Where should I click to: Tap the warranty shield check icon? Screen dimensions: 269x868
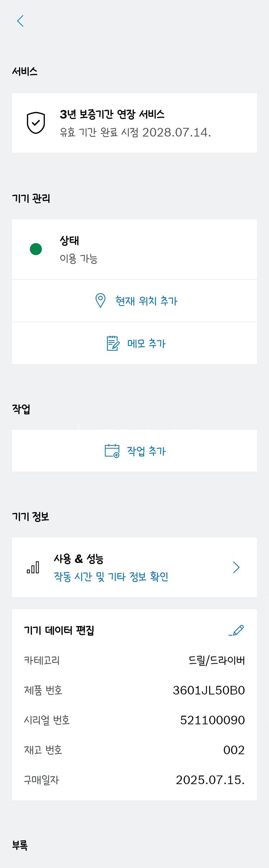pyautogui.click(x=36, y=123)
